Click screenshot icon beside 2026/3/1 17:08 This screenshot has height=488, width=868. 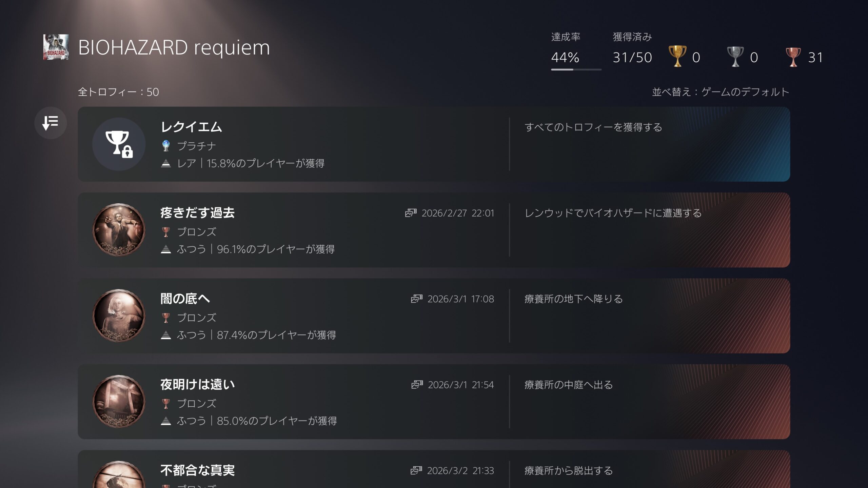pyautogui.click(x=417, y=299)
